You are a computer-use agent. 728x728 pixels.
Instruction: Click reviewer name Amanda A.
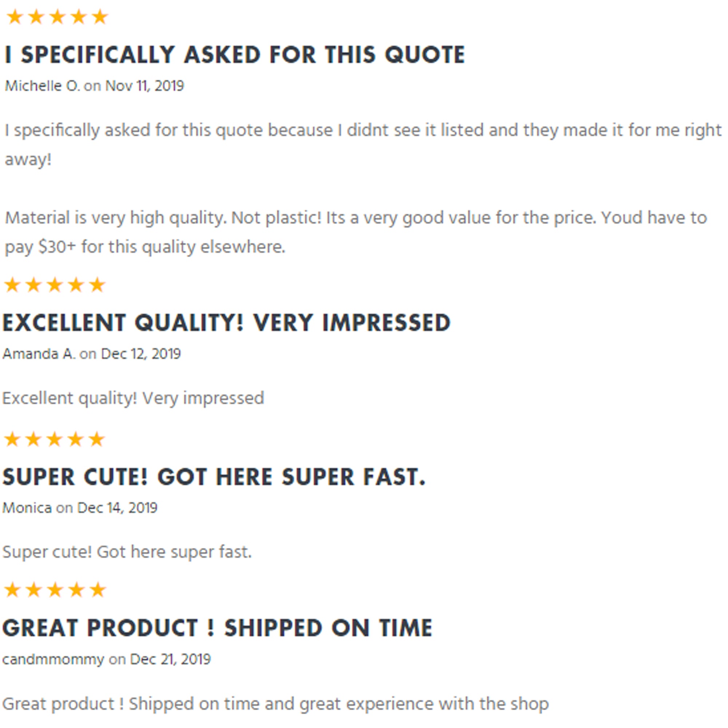(x=39, y=354)
